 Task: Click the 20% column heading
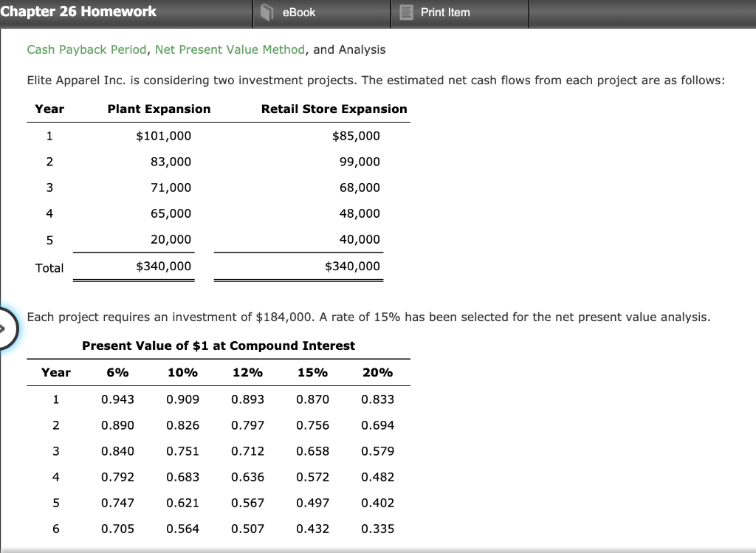coord(378,372)
